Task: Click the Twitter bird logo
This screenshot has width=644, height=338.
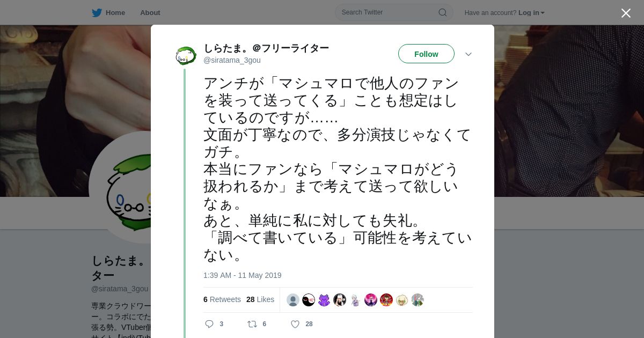Action: [97, 13]
